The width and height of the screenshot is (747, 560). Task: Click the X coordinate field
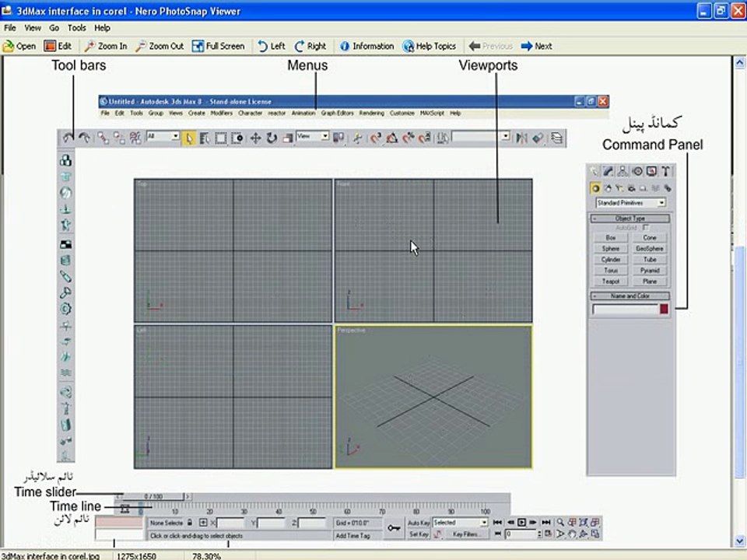(230, 523)
